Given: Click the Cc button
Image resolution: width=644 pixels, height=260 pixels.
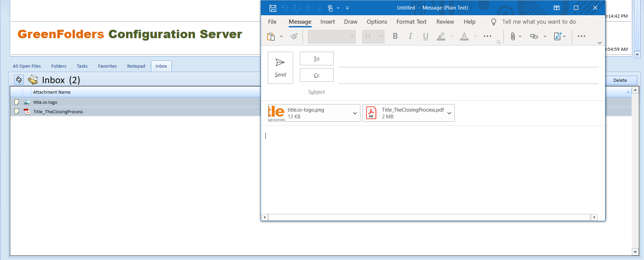Looking at the screenshot, I should 316,75.
